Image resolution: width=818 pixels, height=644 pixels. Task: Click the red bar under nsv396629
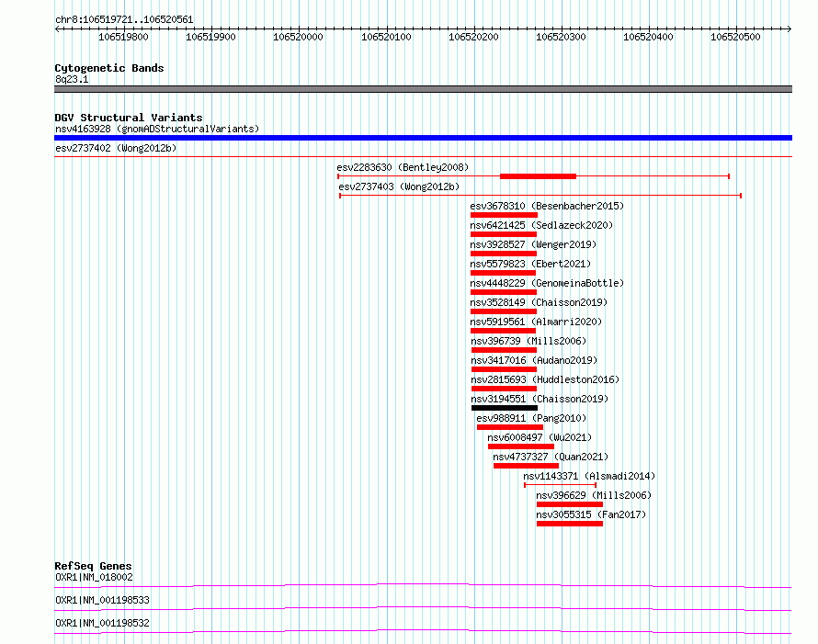pos(570,504)
